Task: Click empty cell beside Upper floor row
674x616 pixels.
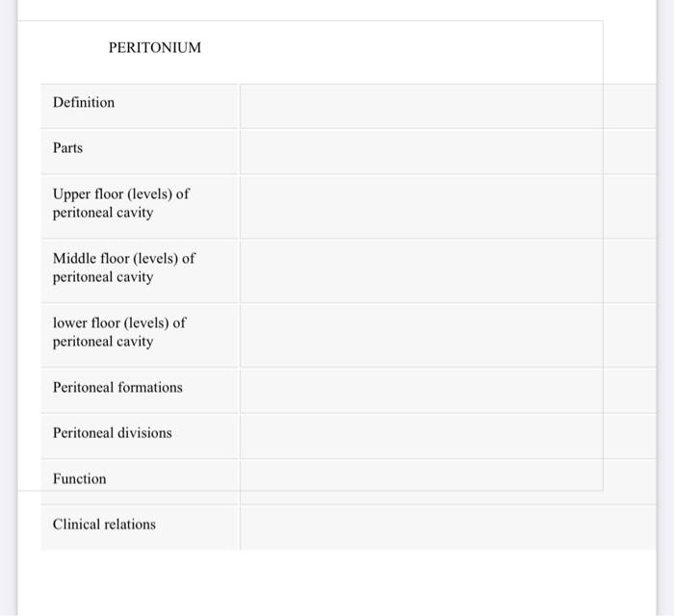Action: [x=449, y=206]
